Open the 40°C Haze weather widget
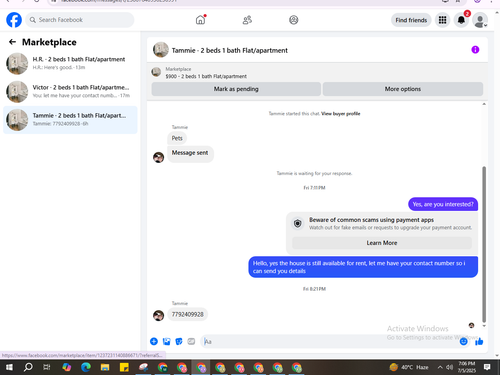 (409, 367)
